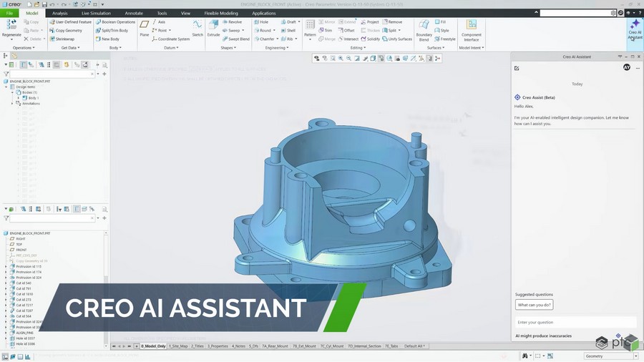Screen dimensions: 644x362
Task: Click the Offset tool
Action: (x=346, y=30)
